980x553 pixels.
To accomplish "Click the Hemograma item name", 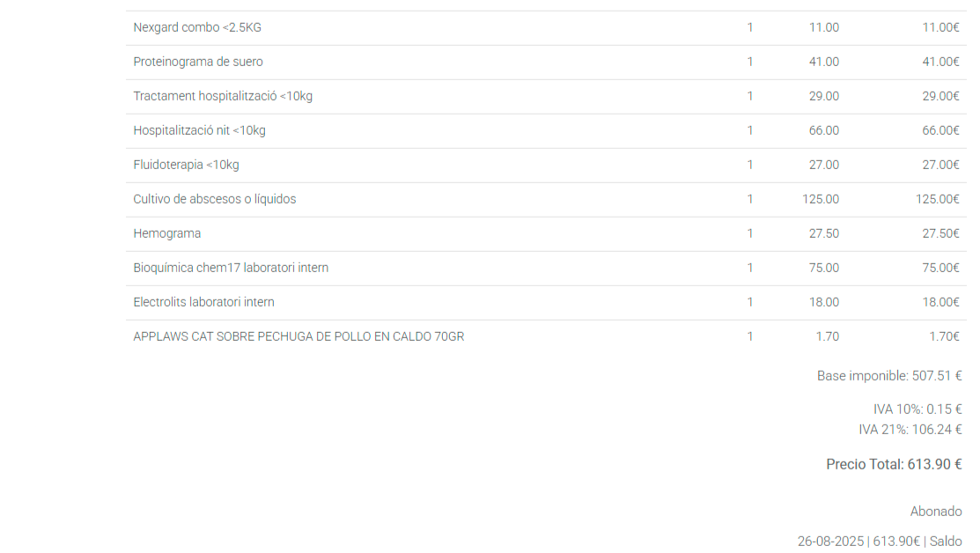I will pos(167,233).
